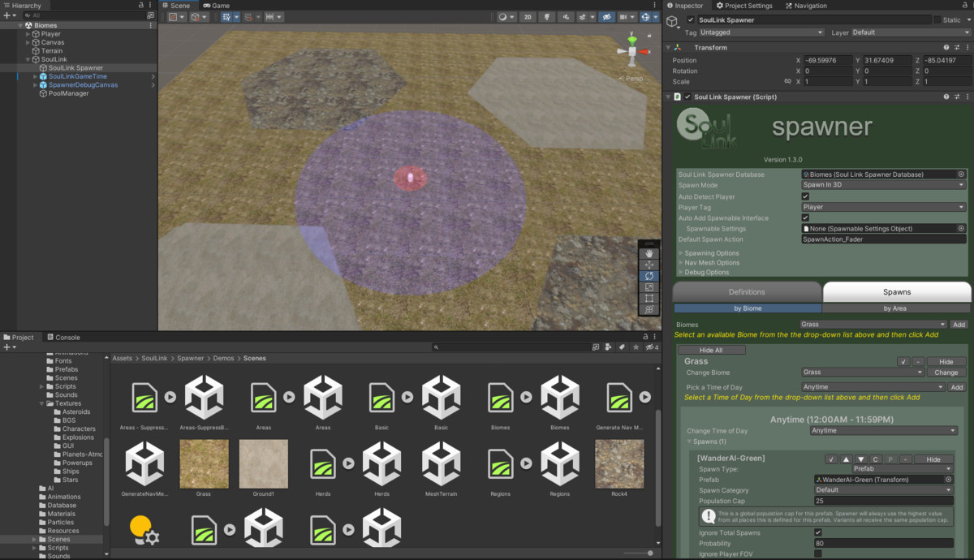This screenshot has height=560, width=974.
Task: Pick object for Prefab WanderAI-Green field
Action: pyautogui.click(x=948, y=480)
